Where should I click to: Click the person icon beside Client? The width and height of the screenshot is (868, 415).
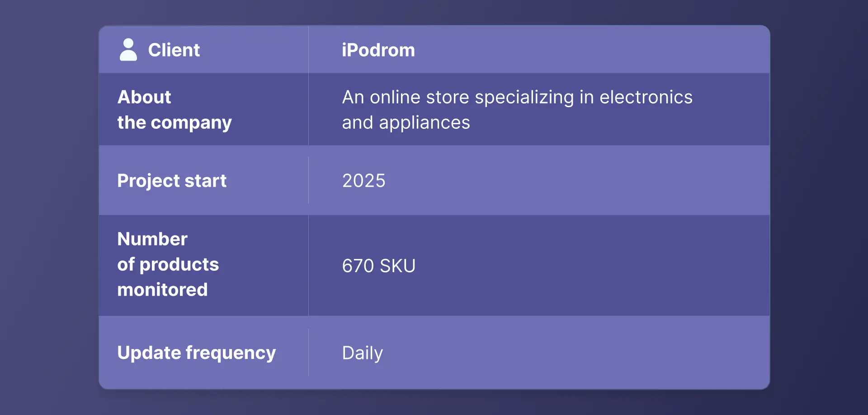click(x=128, y=50)
